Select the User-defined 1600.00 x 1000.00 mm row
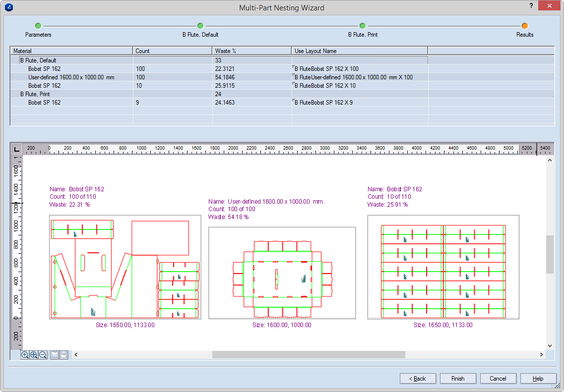Viewport: 564px width, 392px height. coord(71,77)
